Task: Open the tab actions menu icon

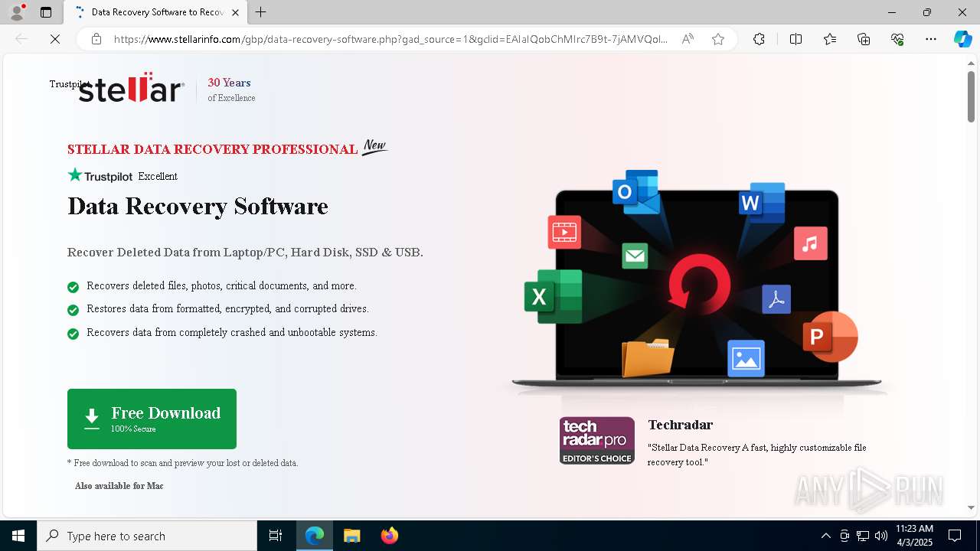Action: point(46,12)
